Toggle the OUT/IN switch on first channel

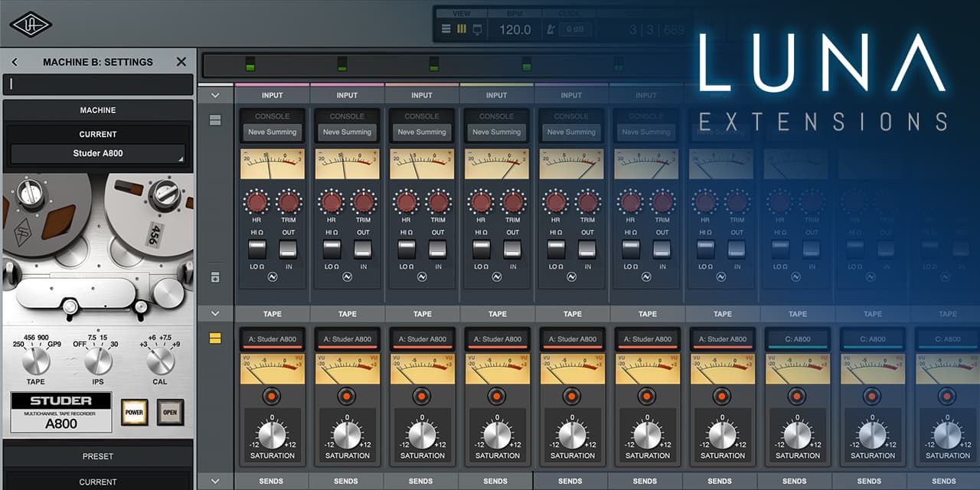point(288,250)
